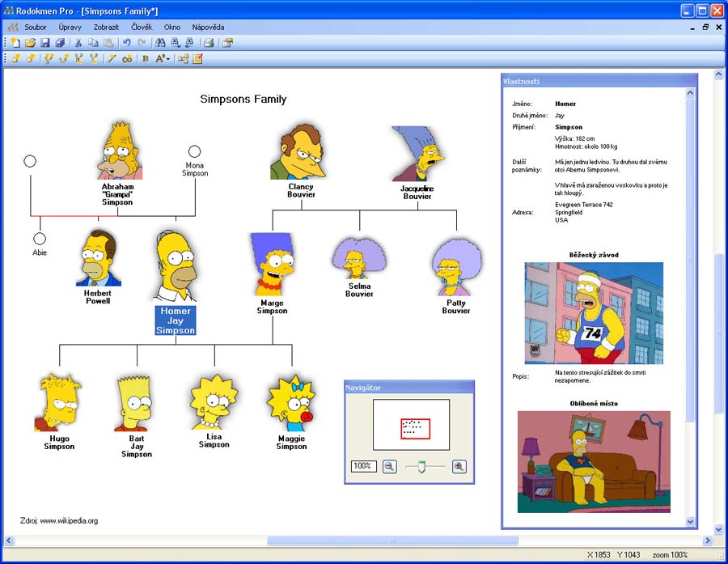Click the horizontal scrollbar thumb at bottom
The image size is (728, 564).
point(392,541)
